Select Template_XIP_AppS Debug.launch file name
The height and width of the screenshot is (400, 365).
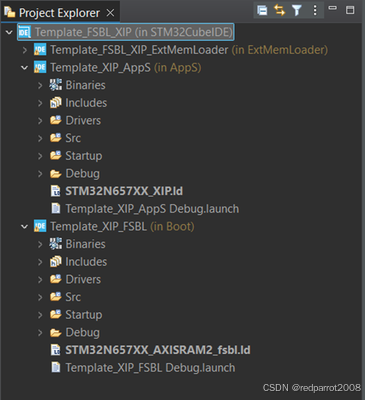tap(152, 209)
